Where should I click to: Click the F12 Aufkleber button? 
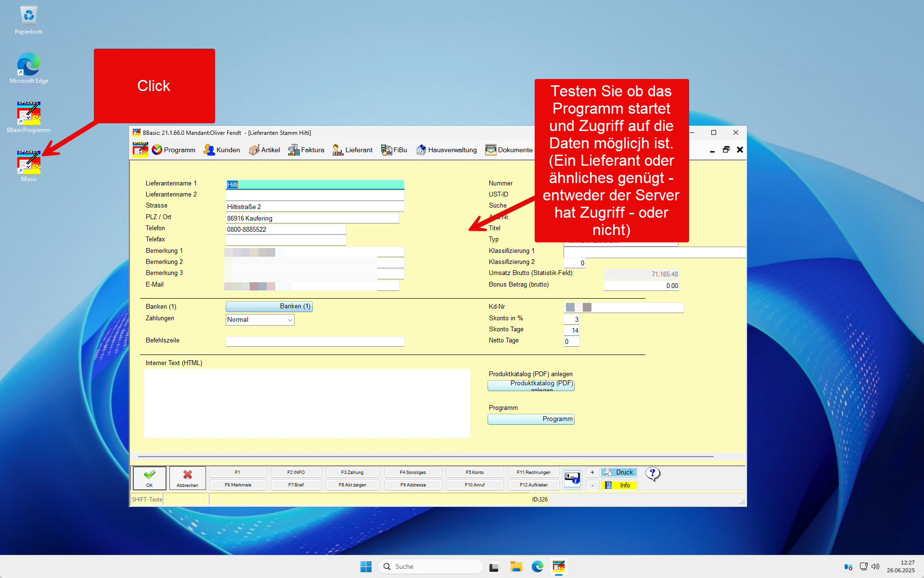click(x=534, y=485)
